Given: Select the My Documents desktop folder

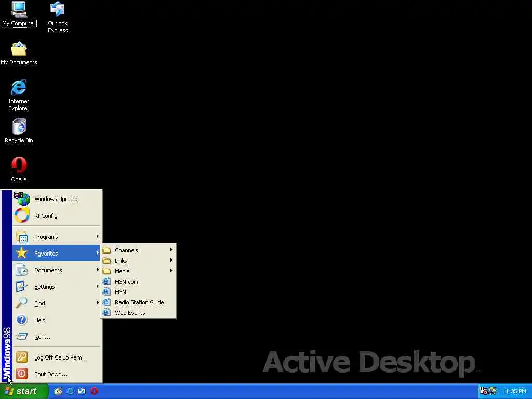Looking at the screenshot, I should pyautogui.click(x=19, y=54).
